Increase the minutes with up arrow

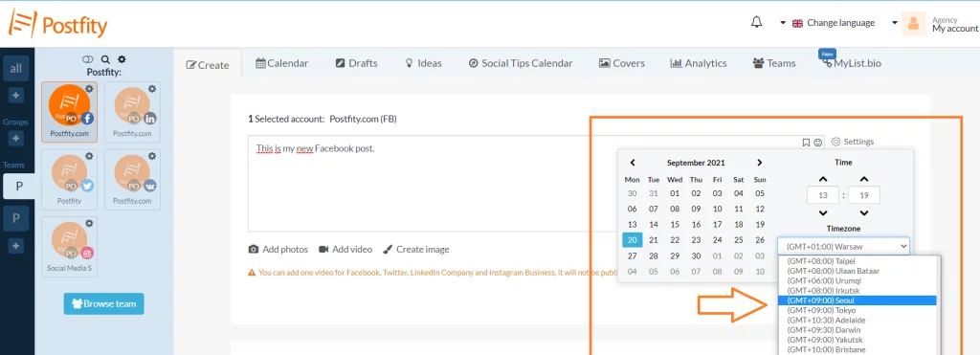(x=864, y=179)
